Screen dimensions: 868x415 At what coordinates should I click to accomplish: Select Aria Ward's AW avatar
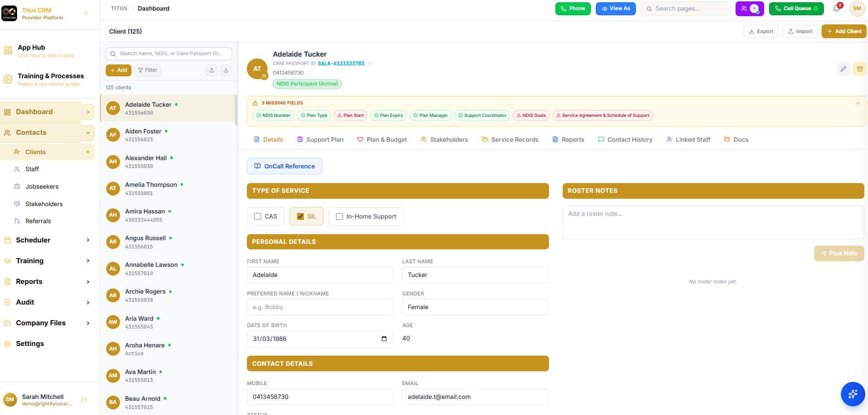coord(113,322)
